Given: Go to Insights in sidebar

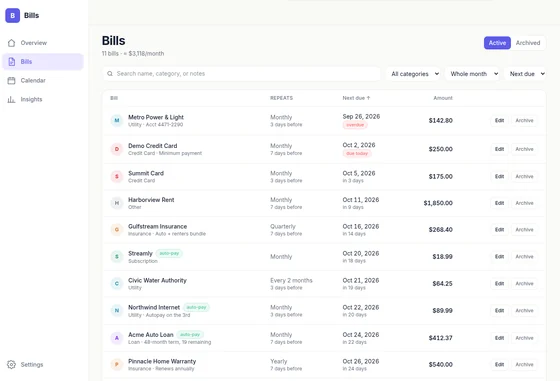Looking at the screenshot, I should 43,99.
